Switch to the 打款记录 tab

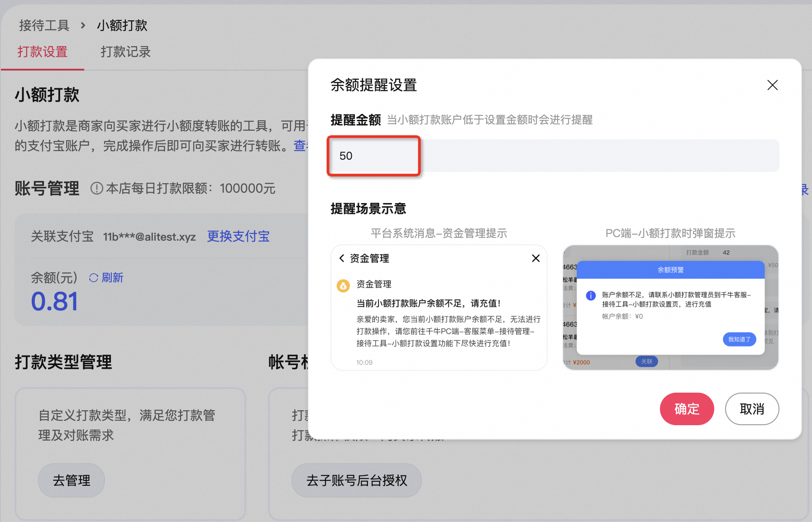coord(125,52)
